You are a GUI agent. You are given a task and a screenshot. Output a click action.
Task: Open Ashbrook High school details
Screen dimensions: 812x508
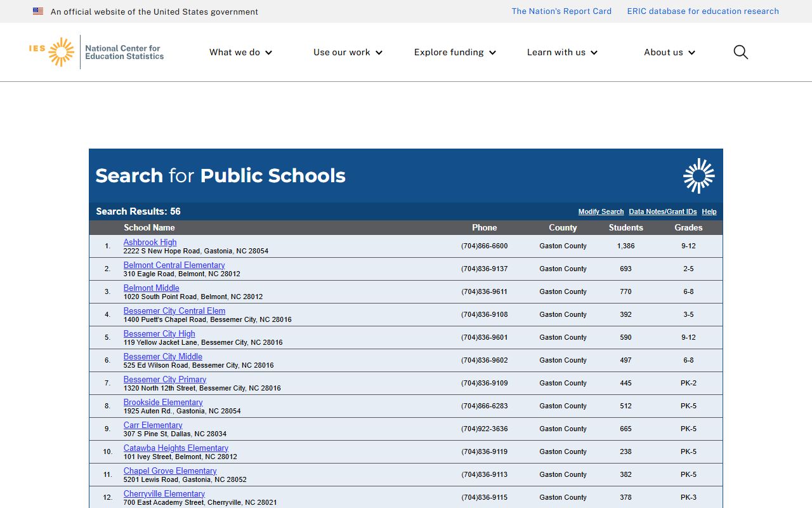(150, 242)
